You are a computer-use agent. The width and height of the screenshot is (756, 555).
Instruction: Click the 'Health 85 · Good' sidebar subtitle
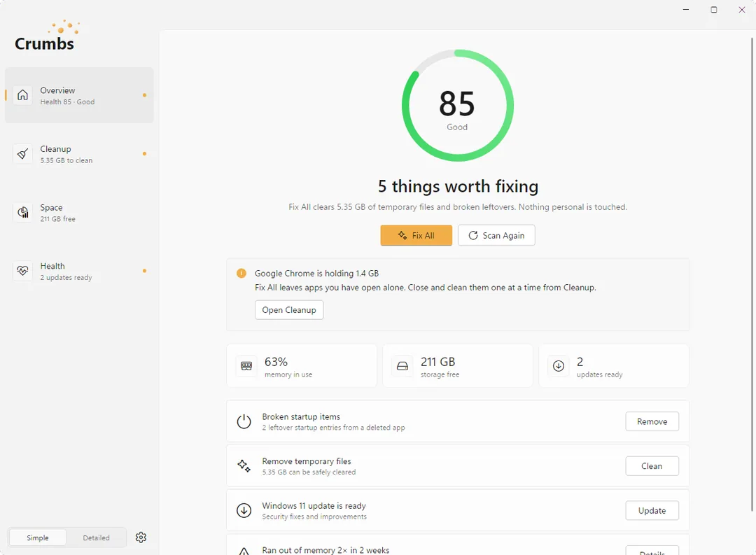pos(67,101)
